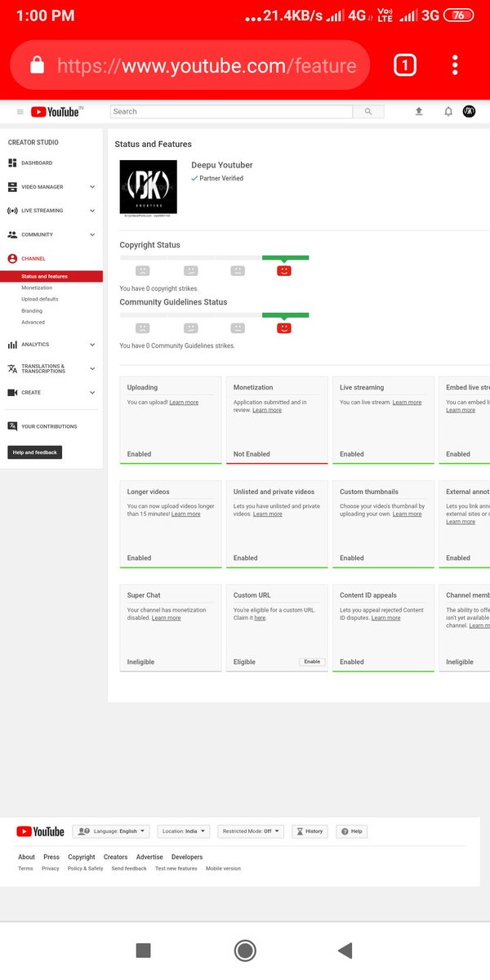Viewport: 490px width, 980px height.
Task: Open Learn more link on Uploading card
Action: (x=184, y=403)
